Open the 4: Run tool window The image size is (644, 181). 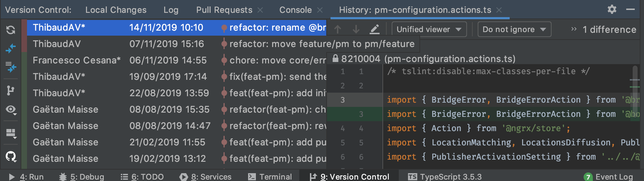pyautogui.click(x=26, y=177)
